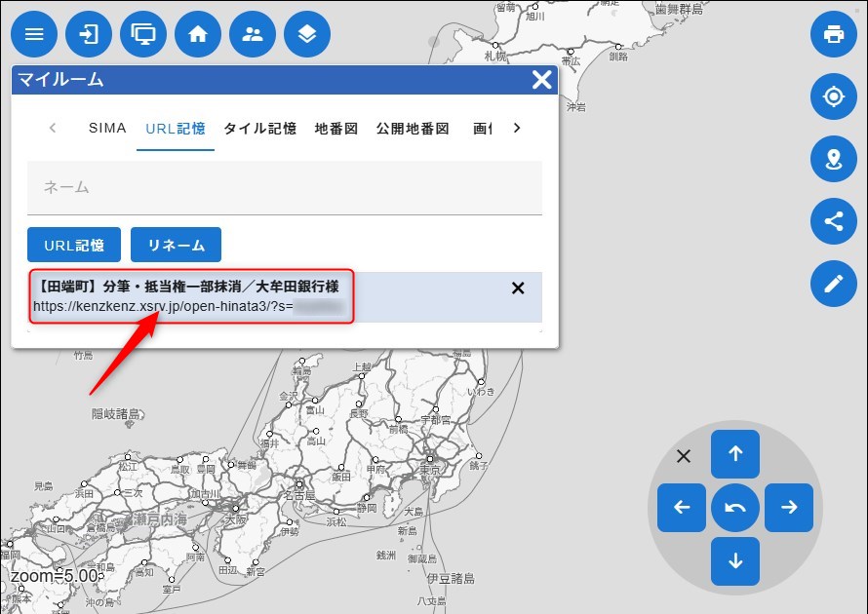This screenshot has width=868, height=614.
Task: Open the saved 田端町 kenzkenz URL link
Action: (x=190, y=297)
